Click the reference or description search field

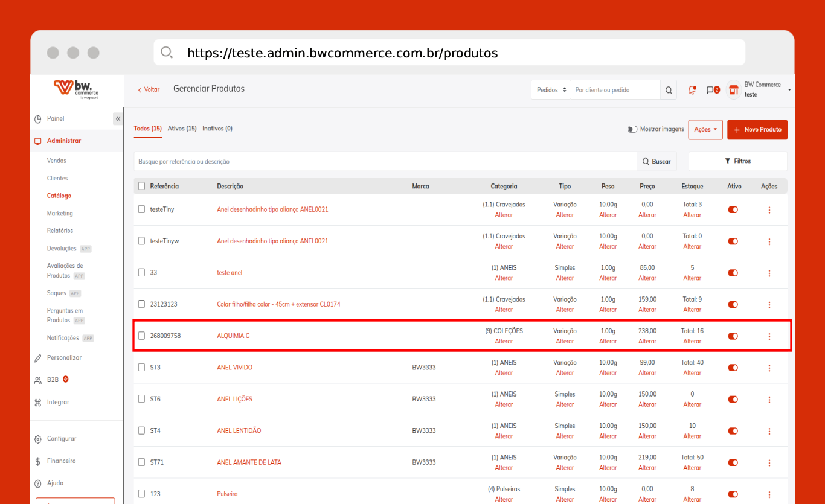pyautogui.click(x=385, y=162)
